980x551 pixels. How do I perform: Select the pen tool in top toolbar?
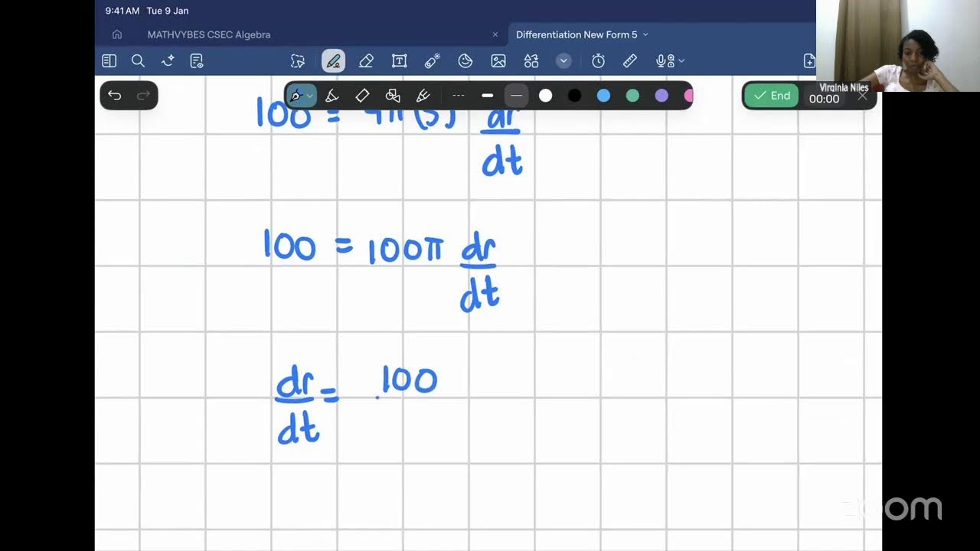[x=333, y=61]
